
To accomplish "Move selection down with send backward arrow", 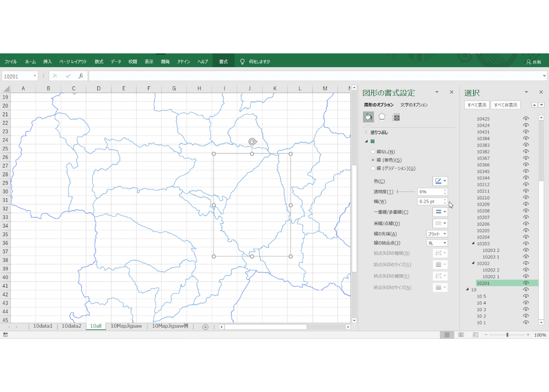I will coord(542,105).
